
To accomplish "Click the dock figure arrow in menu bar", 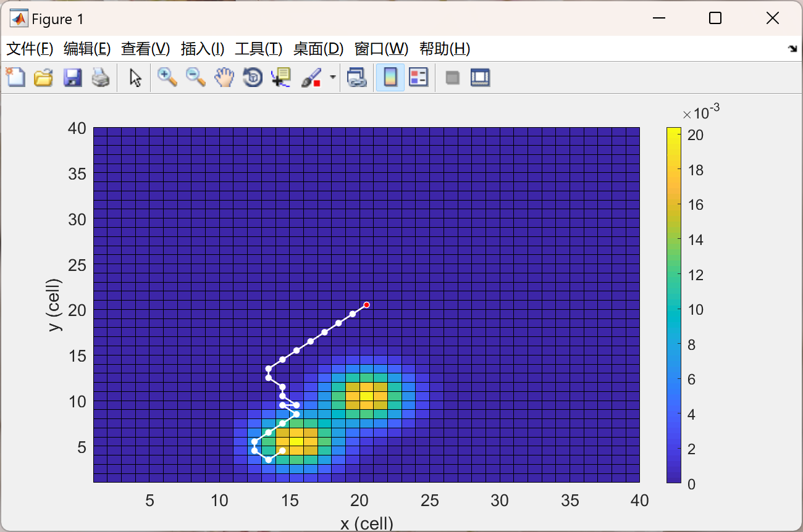I will 792,49.
